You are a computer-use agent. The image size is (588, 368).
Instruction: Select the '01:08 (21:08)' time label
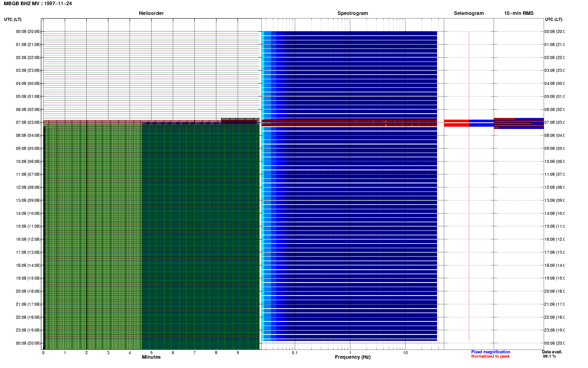pos(28,44)
